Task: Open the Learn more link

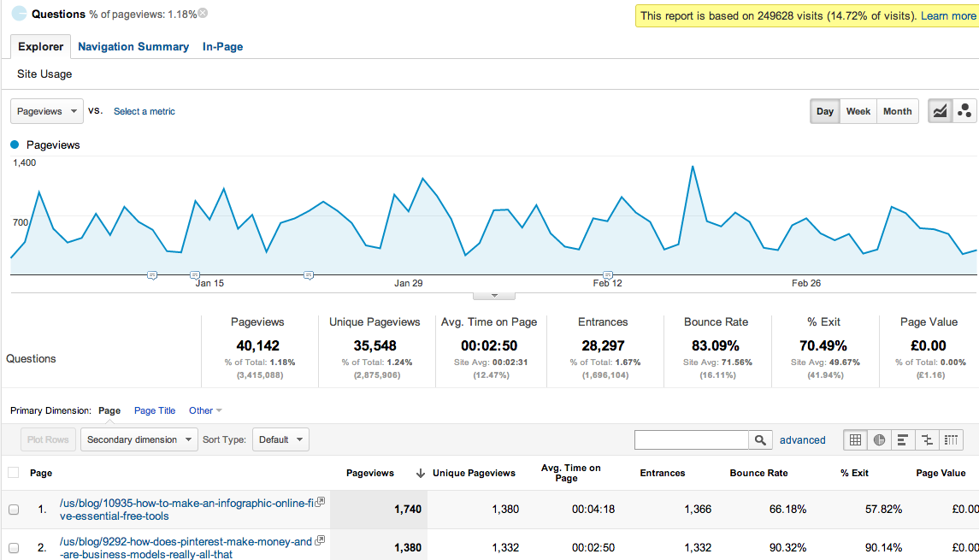Action: [947, 15]
